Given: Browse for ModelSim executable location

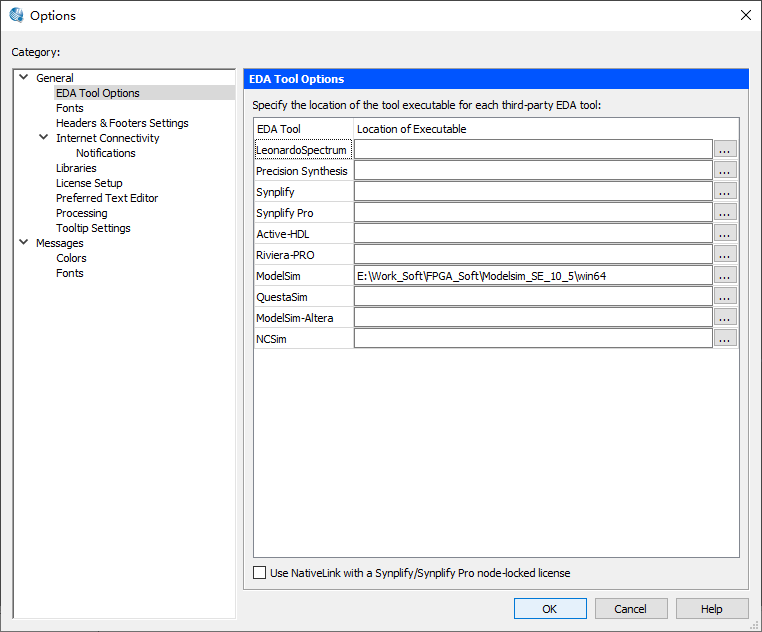Looking at the screenshot, I should pos(725,276).
